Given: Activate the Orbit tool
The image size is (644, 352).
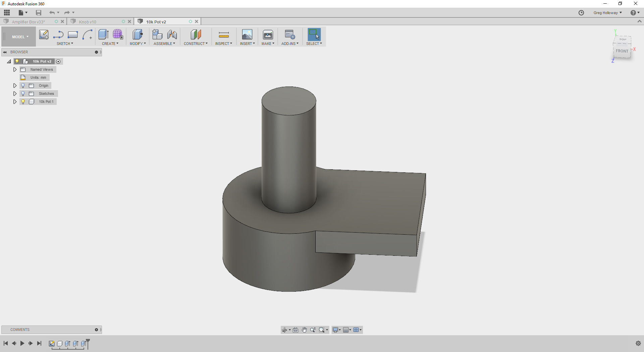Looking at the screenshot, I should pos(285,330).
